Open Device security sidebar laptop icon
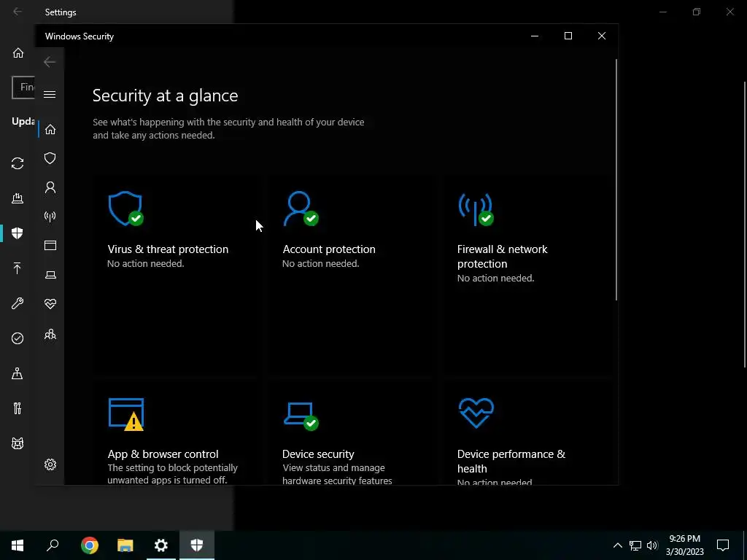 (x=50, y=275)
